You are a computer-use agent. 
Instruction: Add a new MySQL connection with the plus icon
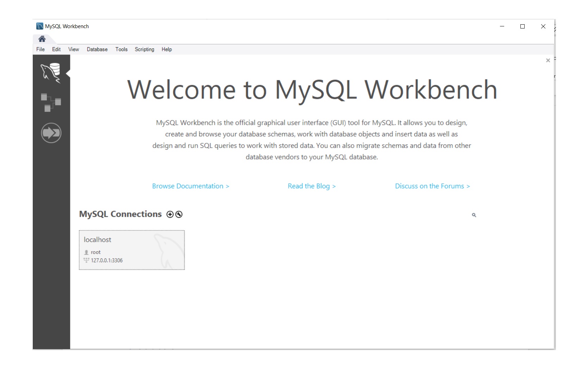tap(170, 214)
